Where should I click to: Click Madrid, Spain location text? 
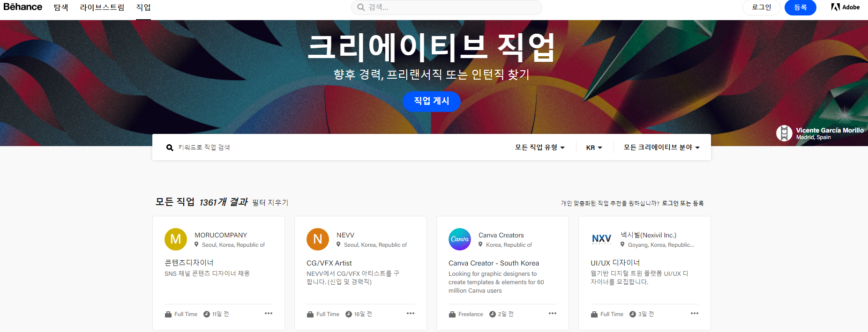point(813,137)
